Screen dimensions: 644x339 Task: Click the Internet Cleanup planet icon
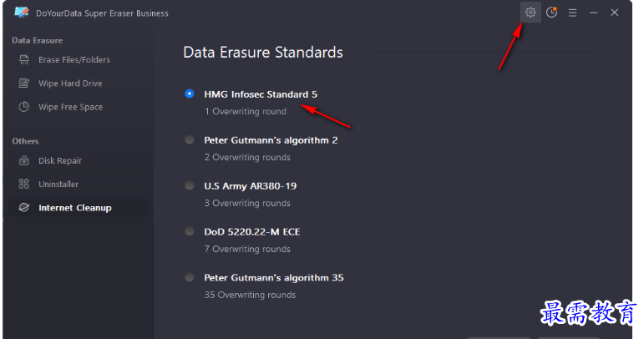click(24, 208)
